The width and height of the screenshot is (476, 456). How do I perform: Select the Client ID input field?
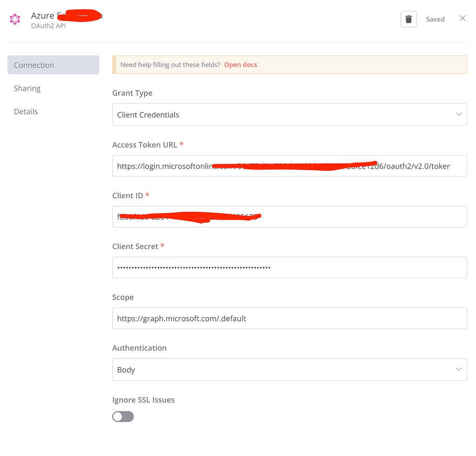[x=289, y=216]
